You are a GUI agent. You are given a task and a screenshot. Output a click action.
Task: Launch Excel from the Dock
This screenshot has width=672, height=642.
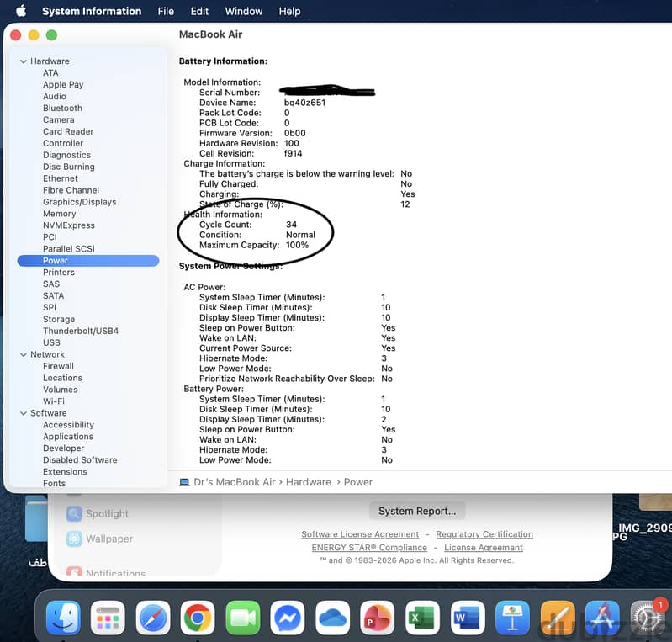(422, 618)
